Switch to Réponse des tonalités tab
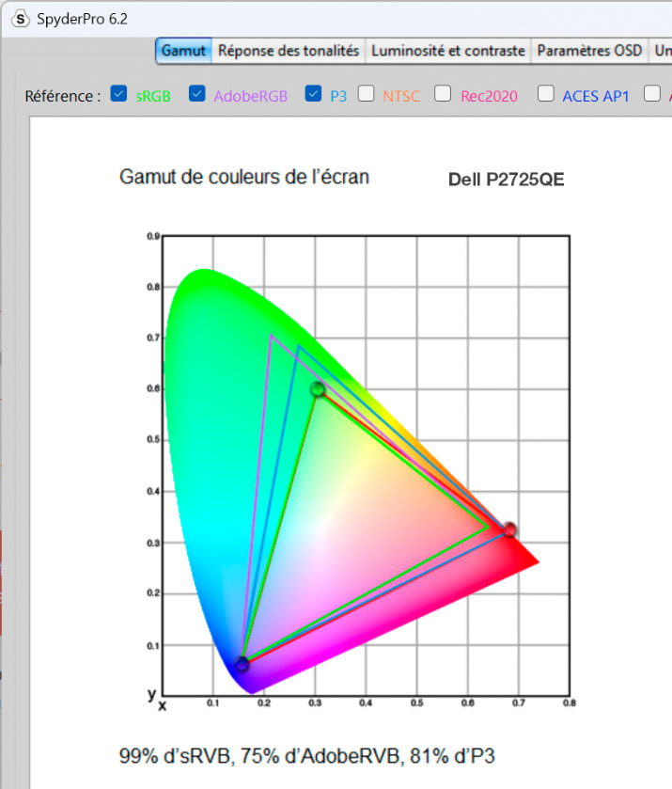The height and width of the screenshot is (789, 672). [x=289, y=51]
